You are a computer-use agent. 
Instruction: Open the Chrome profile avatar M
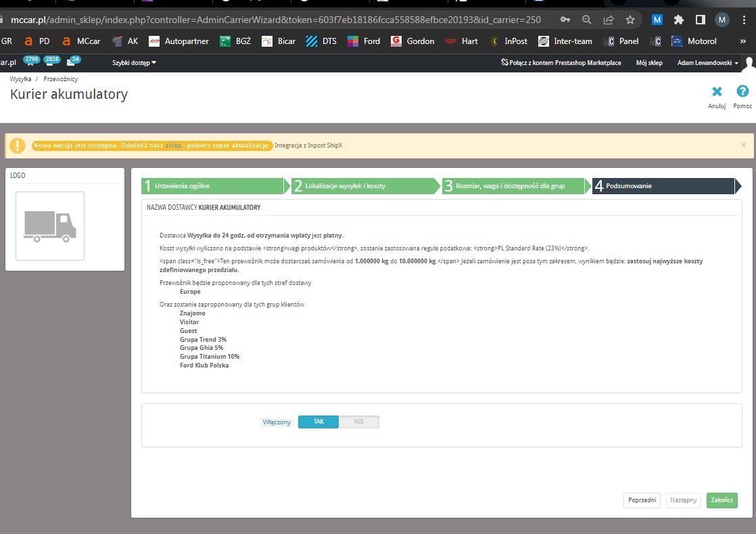point(722,20)
